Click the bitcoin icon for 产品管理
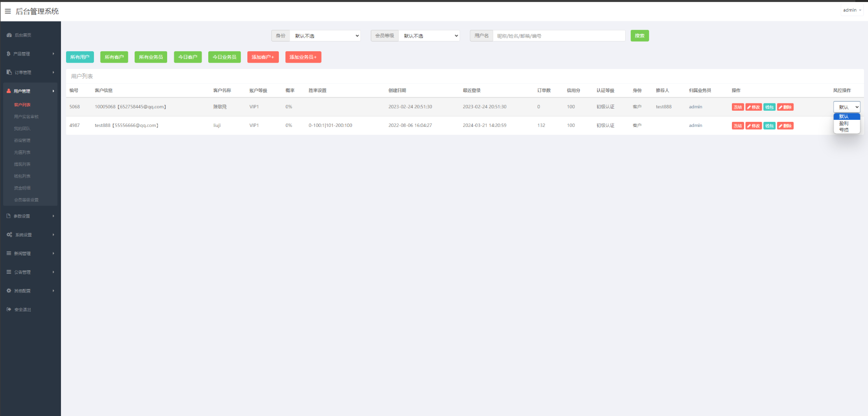This screenshot has width=868, height=416. [9, 54]
